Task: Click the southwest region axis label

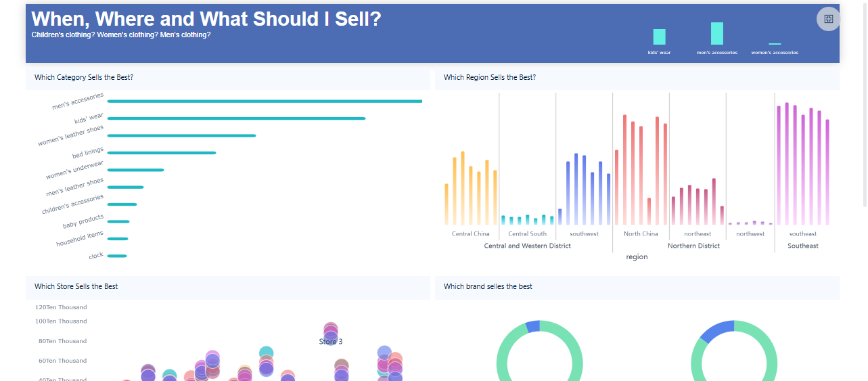Action: pos(584,234)
